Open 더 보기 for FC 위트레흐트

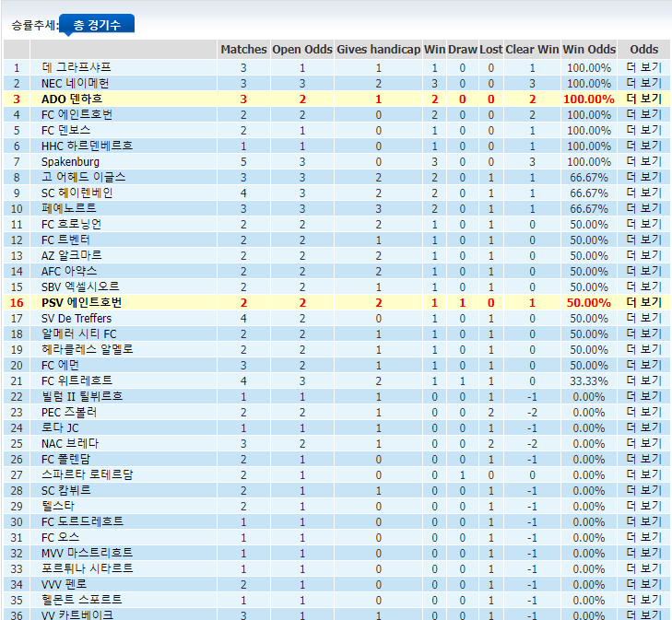pos(643,381)
